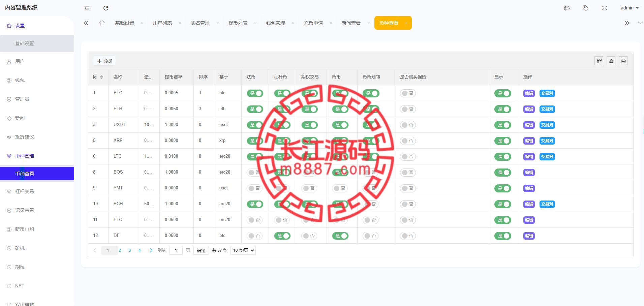Toggle 币币划转 switch for BTC row
Screen dimensions: 644x306
(x=371, y=93)
